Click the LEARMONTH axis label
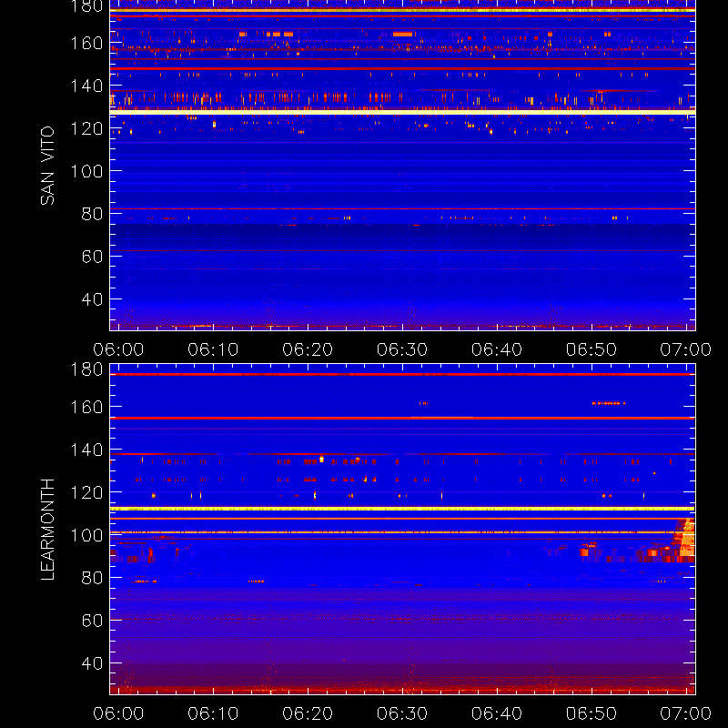 [47, 530]
